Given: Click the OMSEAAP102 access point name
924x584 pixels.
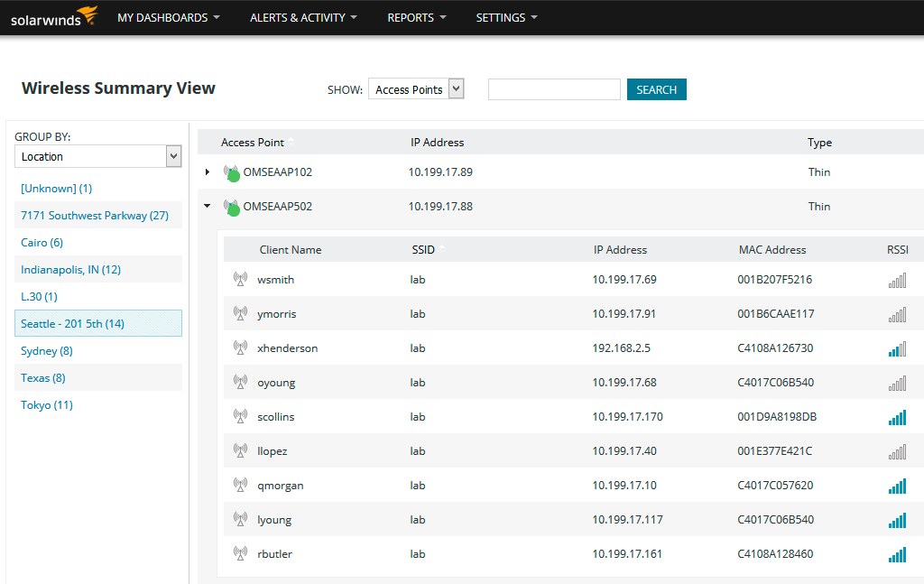Looking at the screenshot, I should [278, 172].
